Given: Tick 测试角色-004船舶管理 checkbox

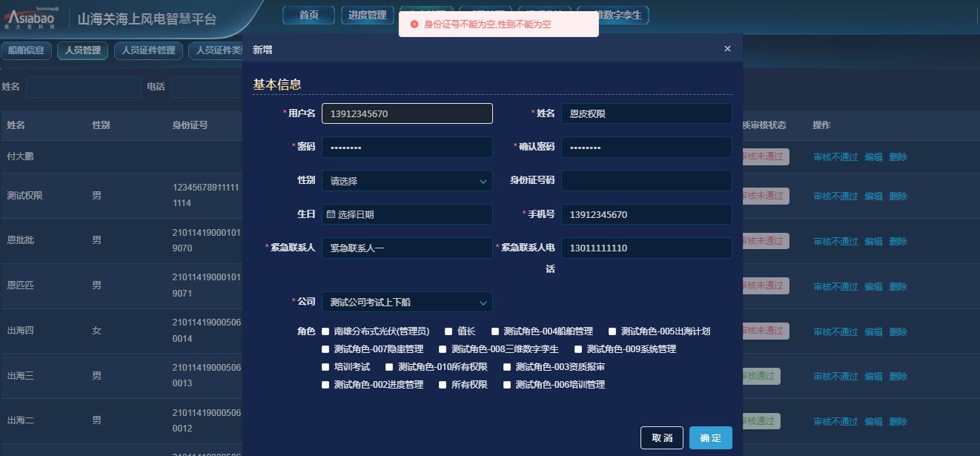Looking at the screenshot, I should coord(495,331).
